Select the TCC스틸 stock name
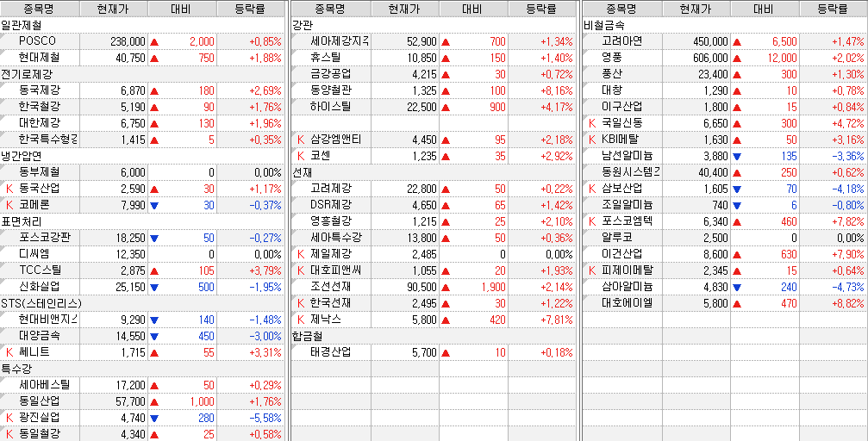868x441 pixels. pyautogui.click(x=40, y=270)
